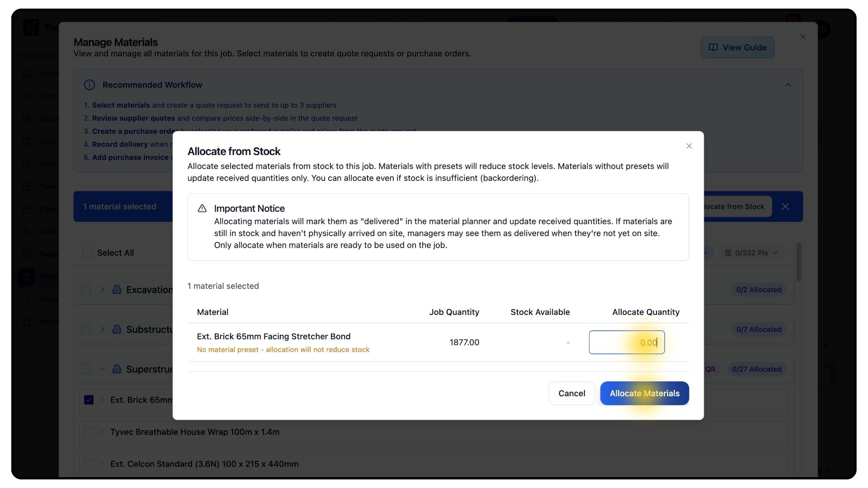Viewport: 868px width, 488px height.
Task: Collapse the Recommended Workflow panel chevron
Action: pos(788,85)
